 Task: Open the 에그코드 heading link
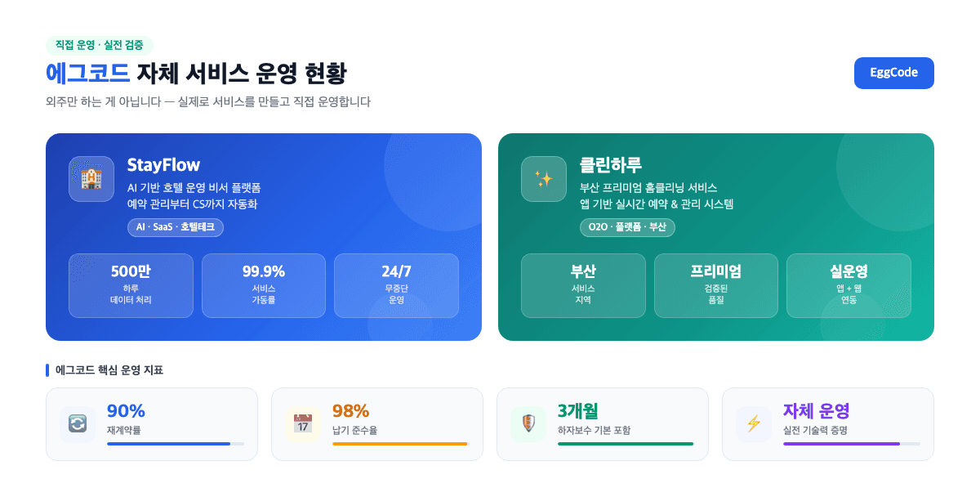pyautogui.click(x=87, y=73)
